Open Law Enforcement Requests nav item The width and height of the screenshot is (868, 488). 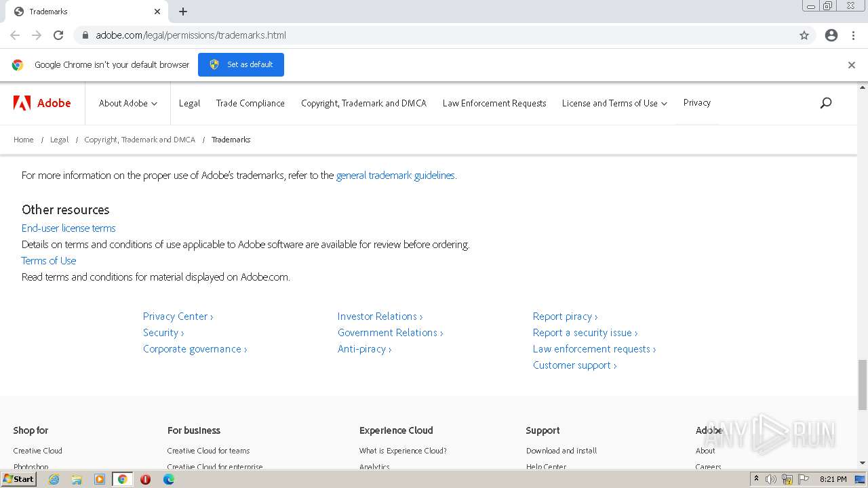coord(494,103)
